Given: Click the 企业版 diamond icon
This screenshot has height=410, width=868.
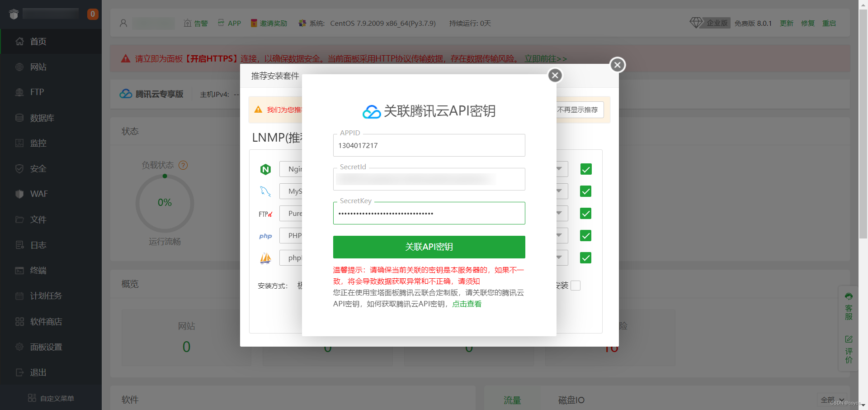Looking at the screenshot, I should (696, 23).
